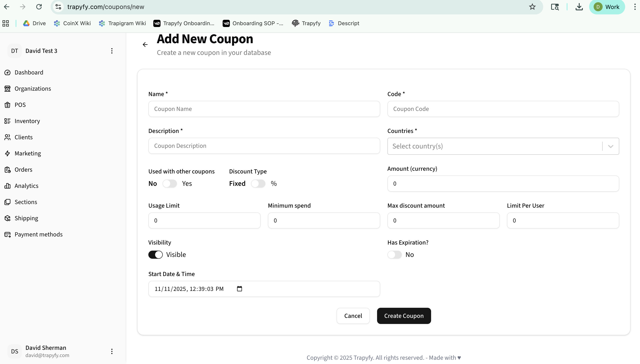Toggle Discount Type Fixed/% switch

(x=258, y=184)
